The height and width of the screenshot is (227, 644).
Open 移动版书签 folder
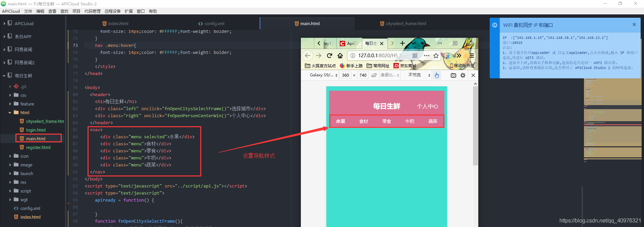click(462, 66)
